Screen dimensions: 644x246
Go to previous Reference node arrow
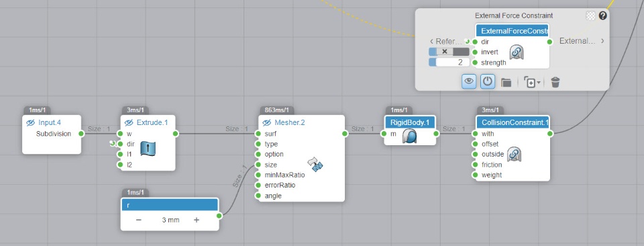point(431,41)
